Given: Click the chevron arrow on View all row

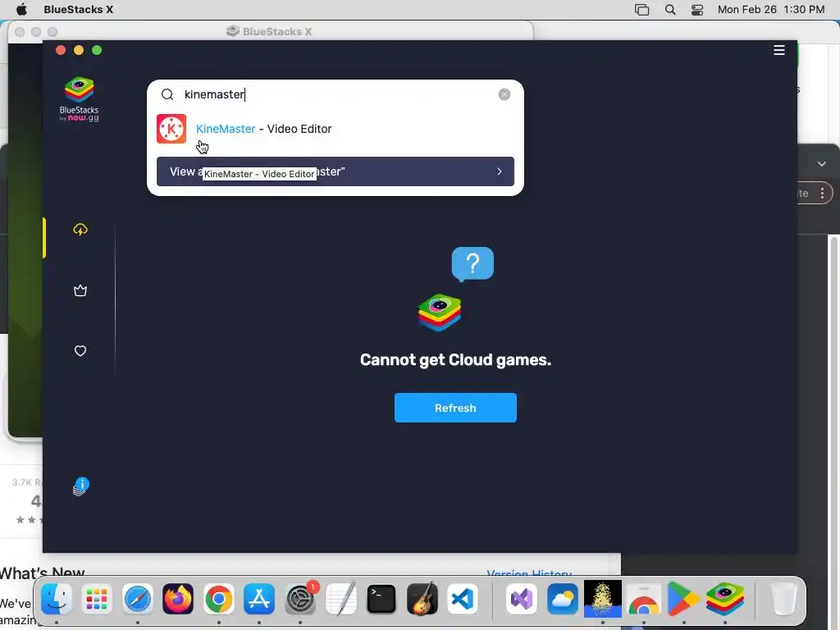Looking at the screenshot, I should point(500,172).
